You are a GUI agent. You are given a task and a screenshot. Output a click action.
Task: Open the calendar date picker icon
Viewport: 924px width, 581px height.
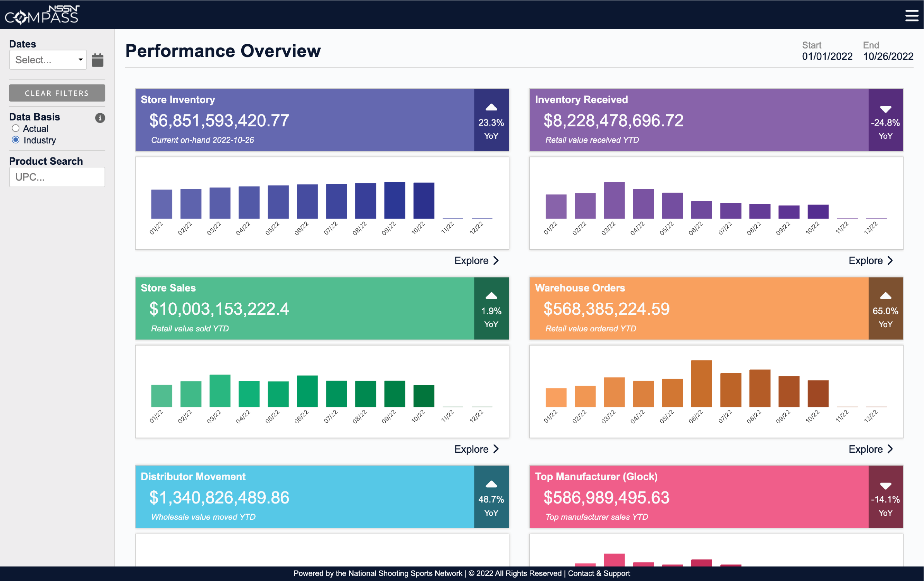98,60
